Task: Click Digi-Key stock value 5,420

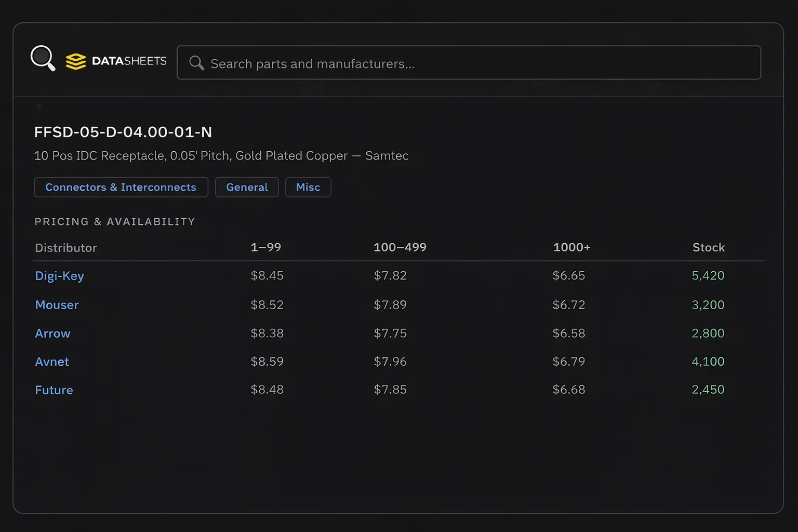Action: 708,275
